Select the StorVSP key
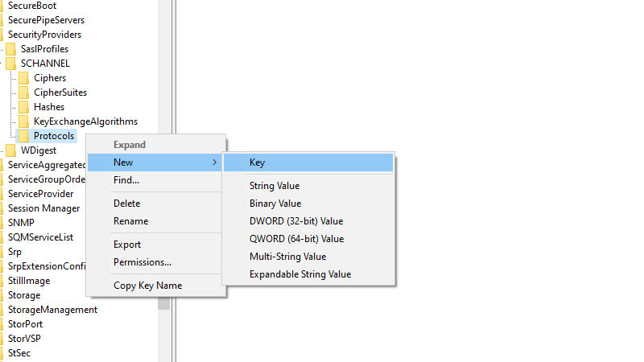The image size is (644, 362). tap(24, 339)
